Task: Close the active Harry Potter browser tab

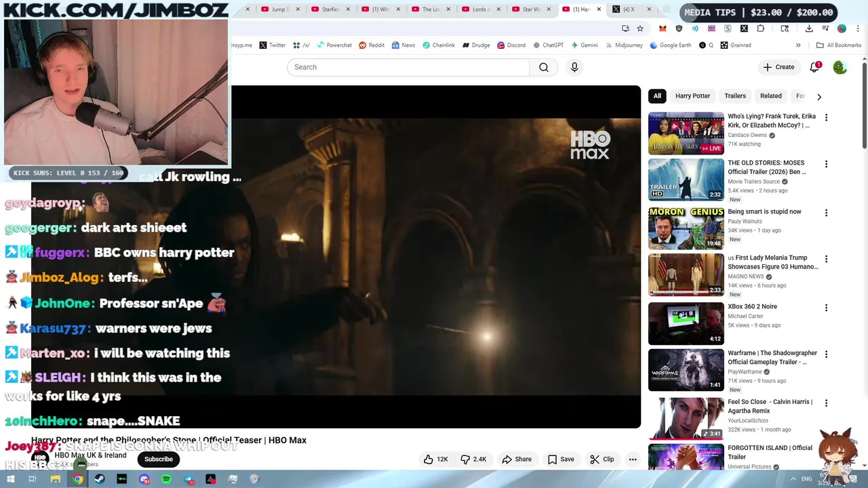Action: tap(599, 9)
